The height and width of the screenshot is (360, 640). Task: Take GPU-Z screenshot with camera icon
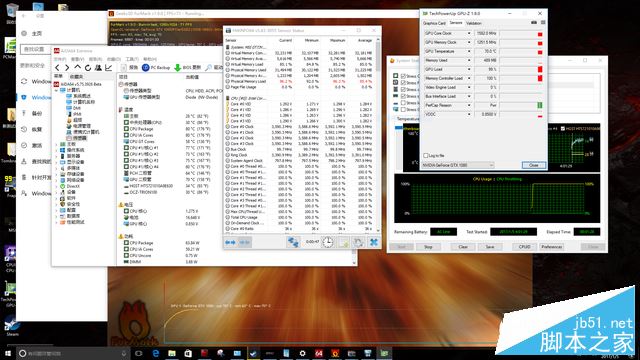click(x=534, y=23)
